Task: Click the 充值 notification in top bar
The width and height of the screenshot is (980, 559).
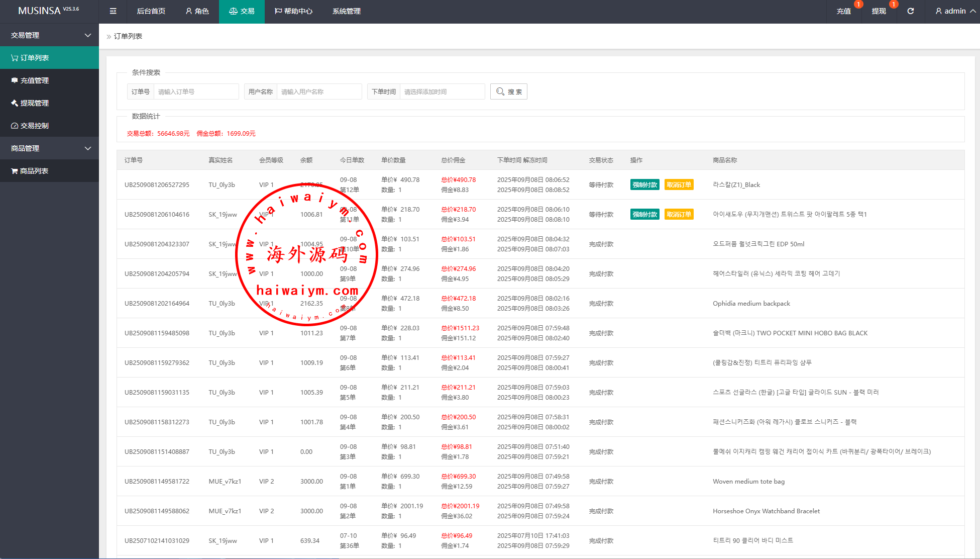Action: coord(843,11)
